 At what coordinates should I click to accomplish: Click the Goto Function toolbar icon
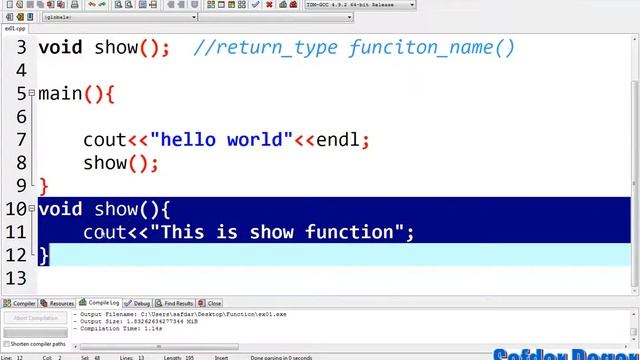click(142, 4)
